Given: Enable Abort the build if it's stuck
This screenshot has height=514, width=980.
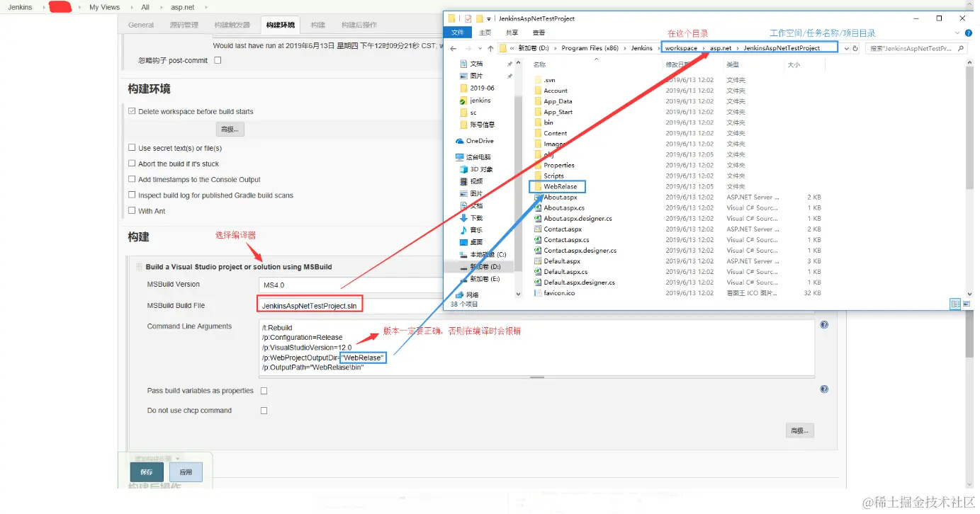Looking at the screenshot, I should click(x=132, y=164).
